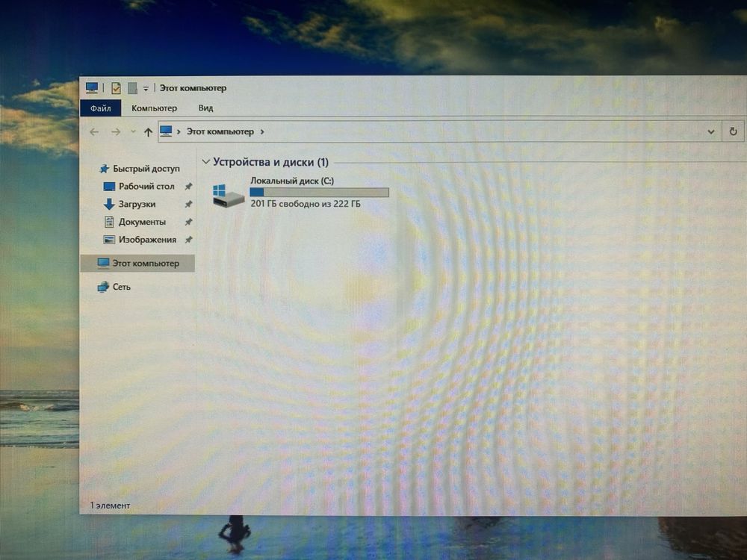Click the New folder quick access icon
Image resolution: width=747 pixels, height=560 pixels.
click(x=133, y=88)
